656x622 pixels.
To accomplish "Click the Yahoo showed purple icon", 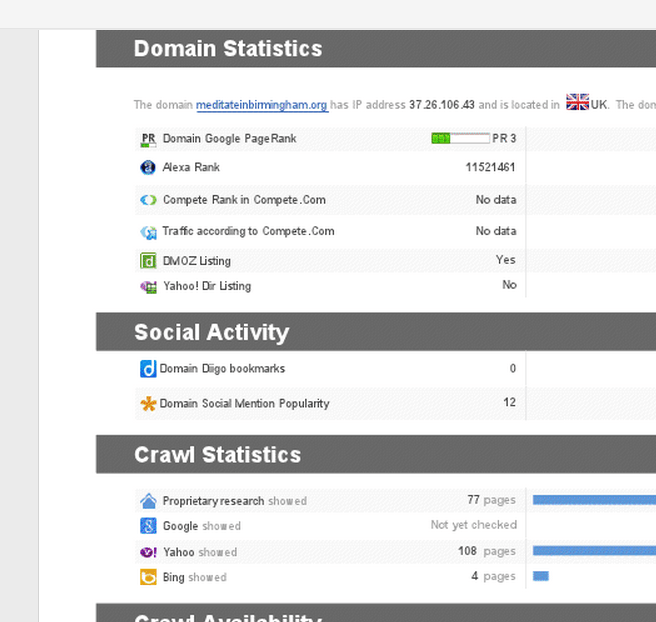I will [148, 552].
